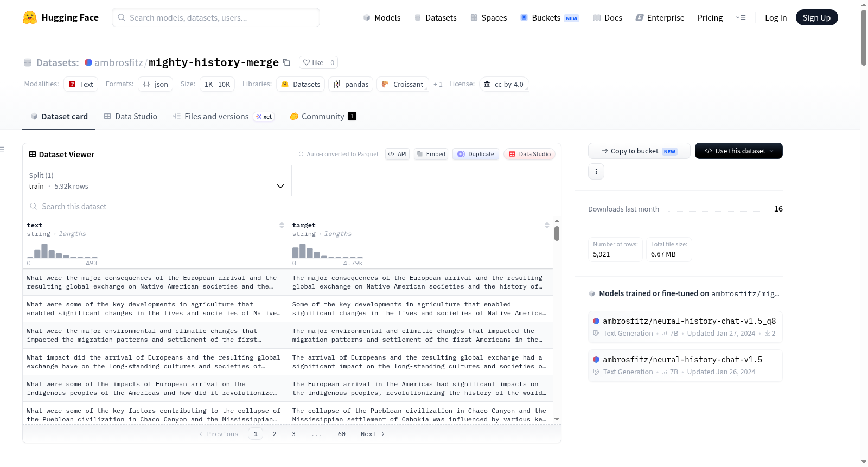
Task: Click the heart like button
Action: point(313,62)
